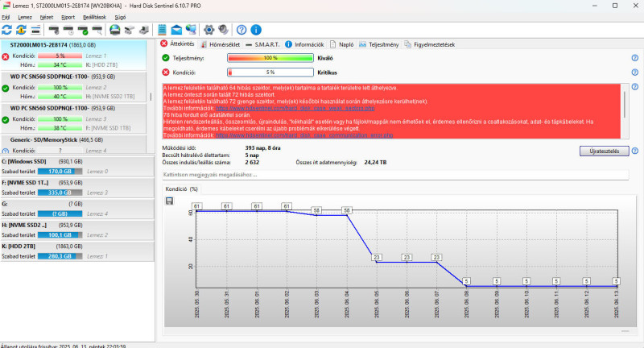Click the blue notepad report icon
The image size is (644, 348).
coord(162,30)
